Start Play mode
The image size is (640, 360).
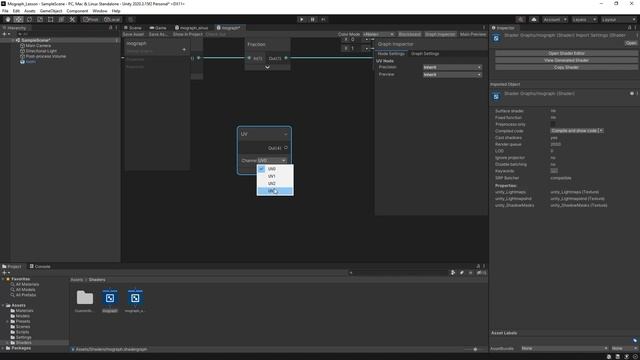(302, 20)
